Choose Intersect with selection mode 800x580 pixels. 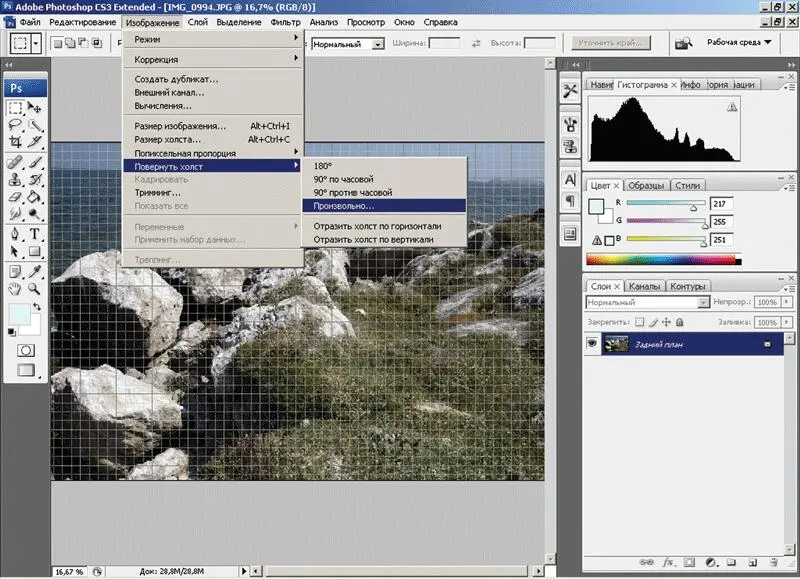click(x=97, y=43)
